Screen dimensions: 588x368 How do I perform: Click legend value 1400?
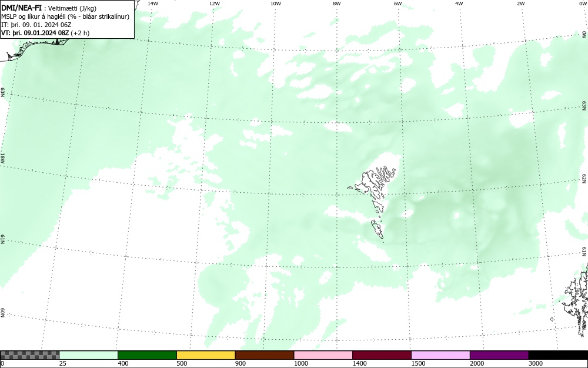tap(360, 363)
